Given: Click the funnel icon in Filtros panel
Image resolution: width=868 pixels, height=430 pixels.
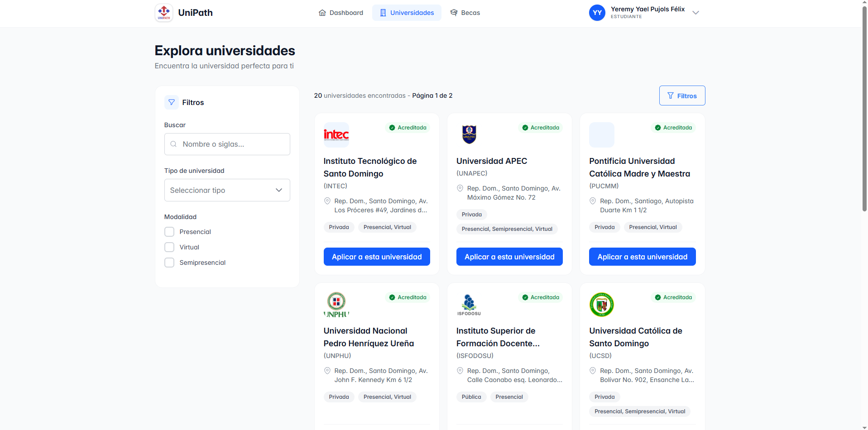Looking at the screenshot, I should tap(172, 102).
